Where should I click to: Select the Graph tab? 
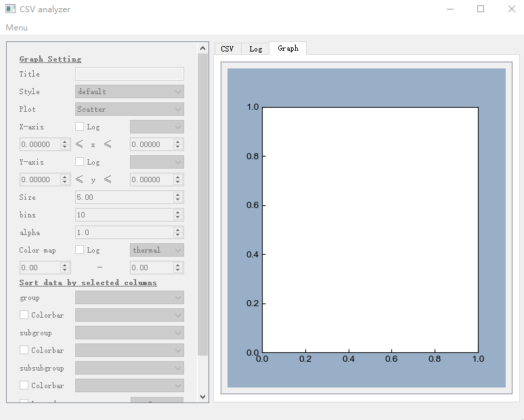288,48
